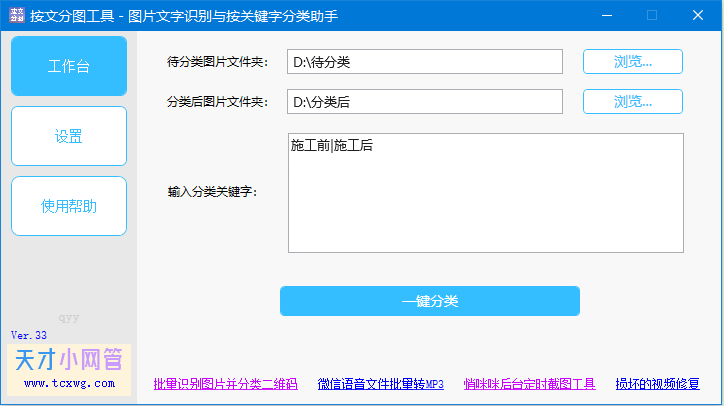Browse for the 待分类 source folder

(632, 61)
